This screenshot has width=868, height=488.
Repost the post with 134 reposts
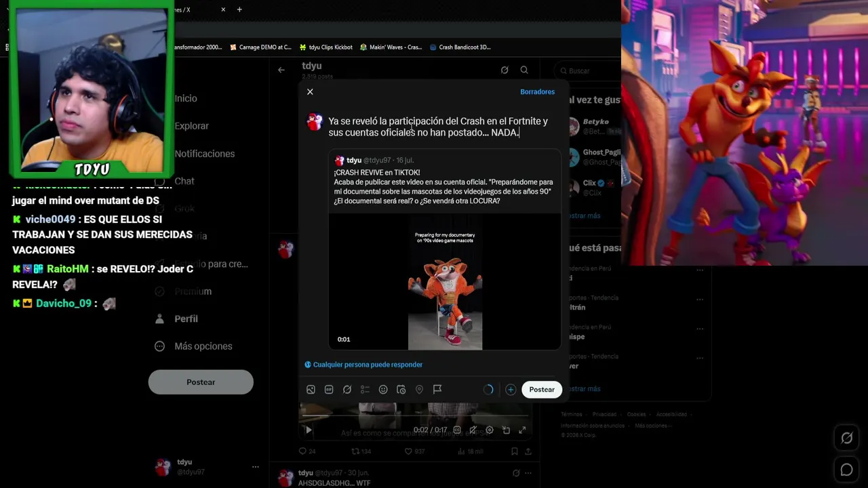[361, 451]
